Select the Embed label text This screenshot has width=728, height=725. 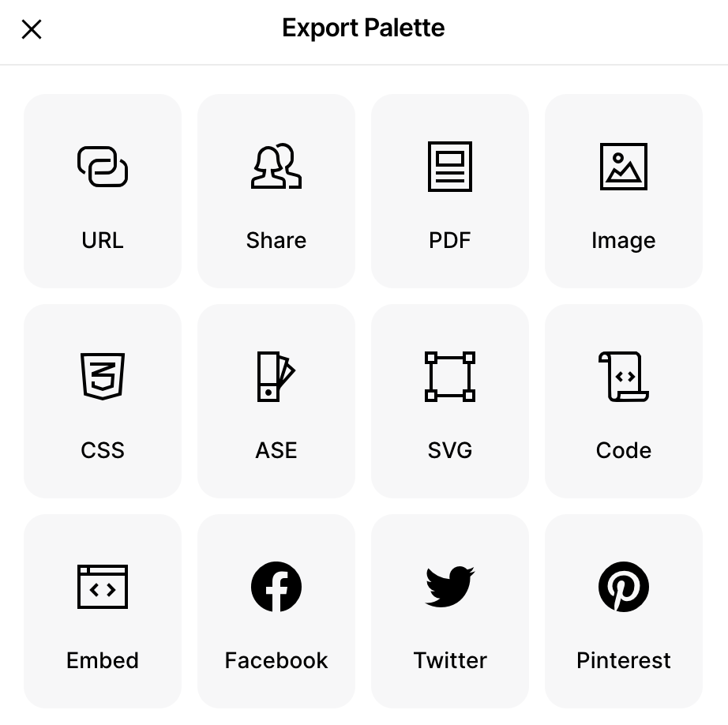(103, 660)
